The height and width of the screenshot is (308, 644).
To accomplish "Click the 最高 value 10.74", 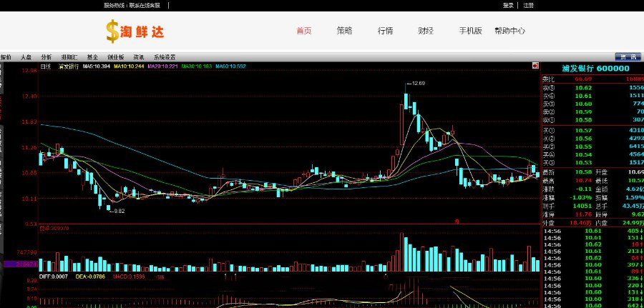I will [583, 181].
